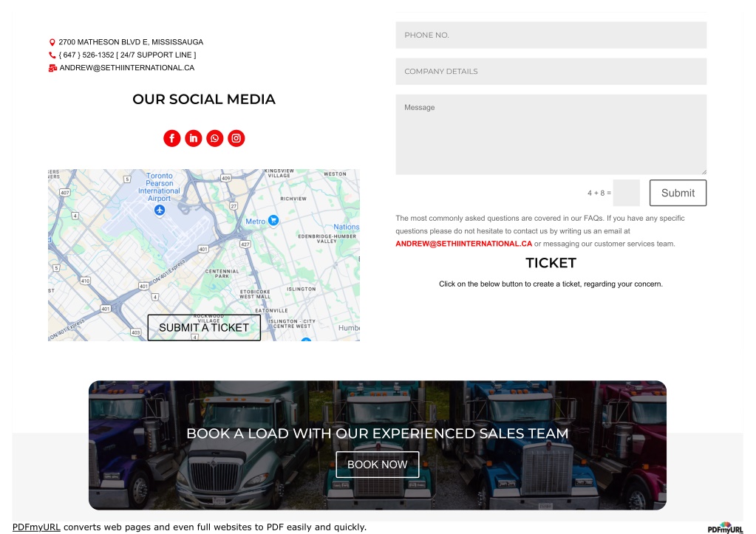Focus the COMPANY DETAILS input field

click(551, 72)
